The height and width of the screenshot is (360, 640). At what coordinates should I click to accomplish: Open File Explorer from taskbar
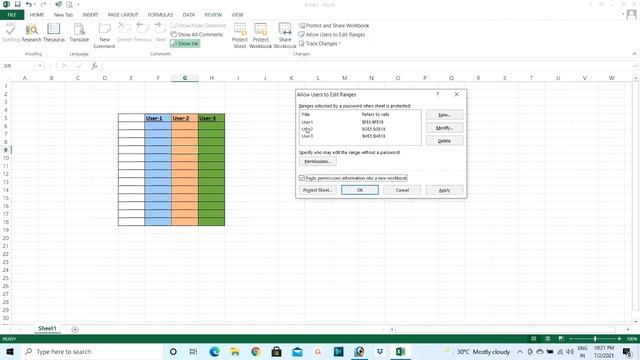[x=235, y=351]
